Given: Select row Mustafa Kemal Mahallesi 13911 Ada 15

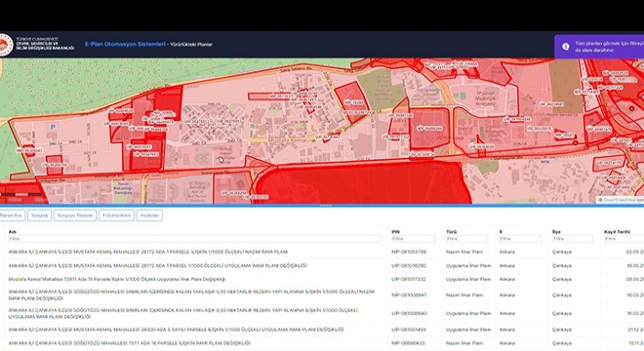Looking at the screenshot, I should 322,279.
